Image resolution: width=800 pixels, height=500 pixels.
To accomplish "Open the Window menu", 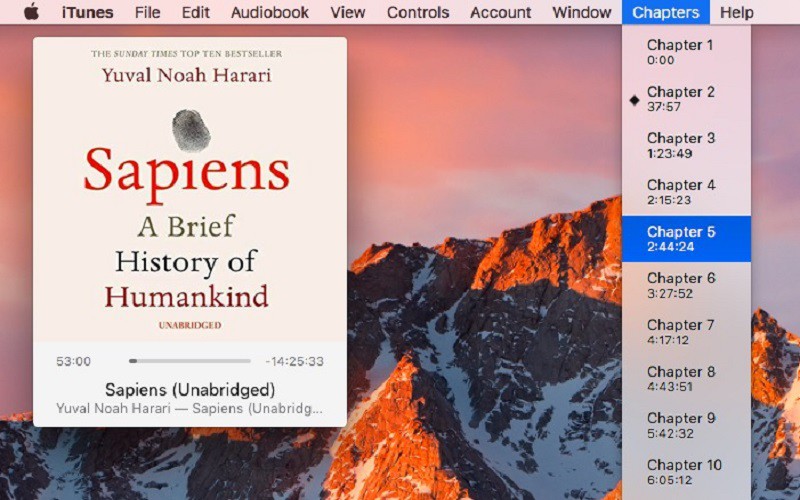I will [581, 12].
